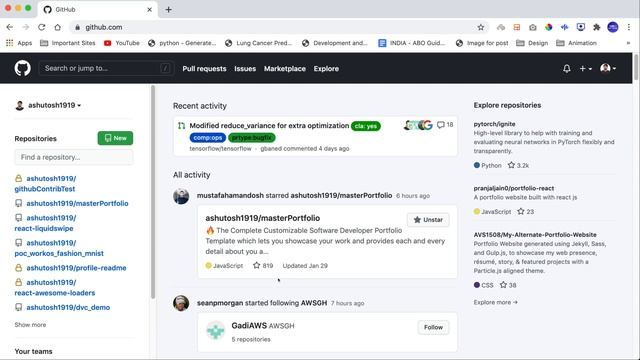Open mustafahamandosh profile avatar
The image size is (640, 360).
[181, 196]
